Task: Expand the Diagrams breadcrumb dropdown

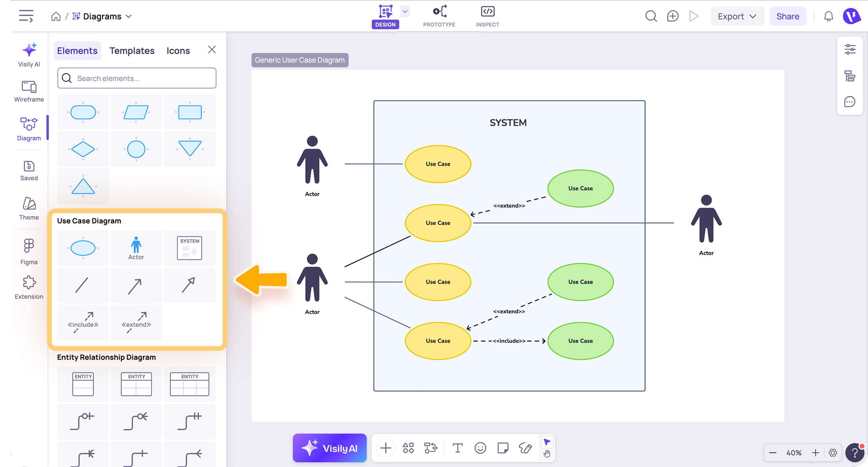Action: click(x=129, y=16)
